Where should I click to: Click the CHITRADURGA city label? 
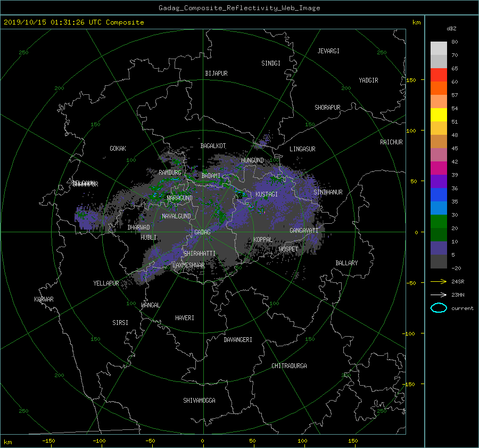pos(289,366)
